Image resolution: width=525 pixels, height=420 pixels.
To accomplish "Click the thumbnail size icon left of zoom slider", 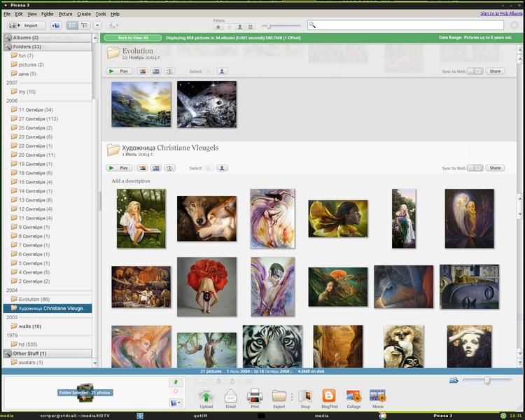I will pyautogui.click(x=454, y=380).
